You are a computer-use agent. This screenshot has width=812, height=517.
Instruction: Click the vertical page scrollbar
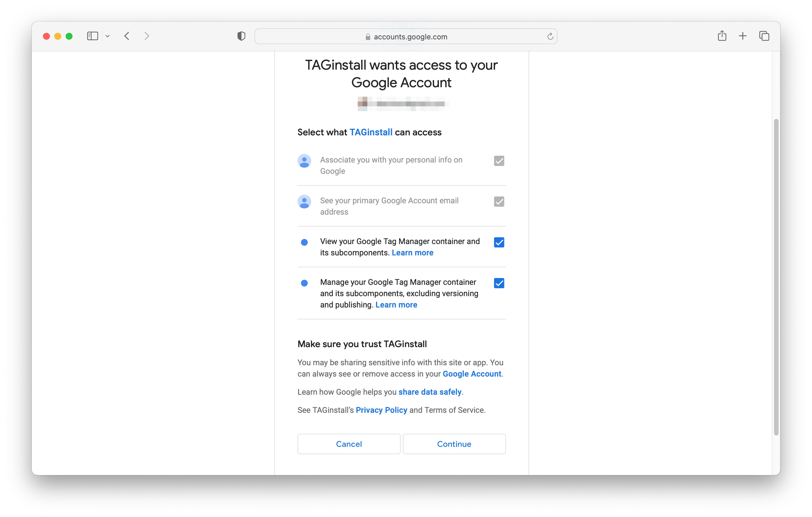(x=776, y=277)
